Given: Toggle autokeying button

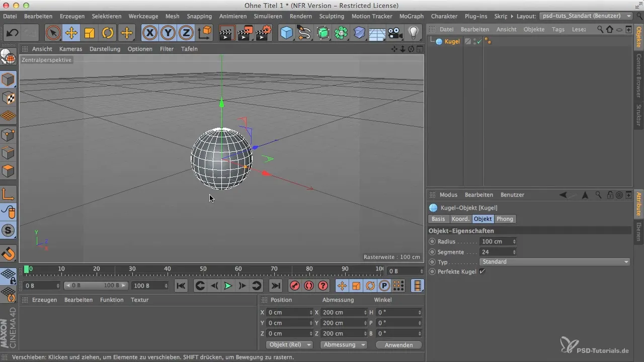Looking at the screenshot, I should click(309, 286).
